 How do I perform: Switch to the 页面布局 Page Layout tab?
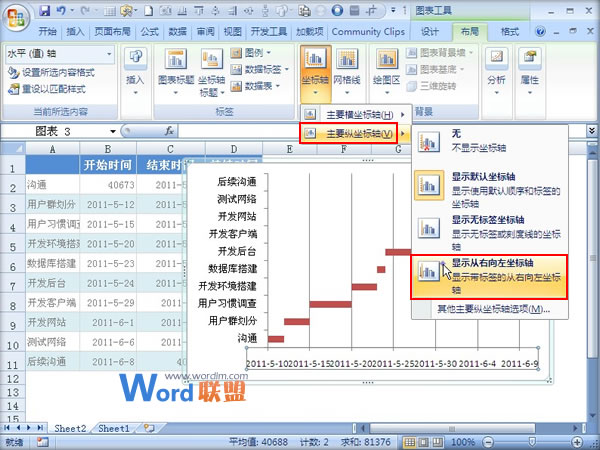coord(112,32)
